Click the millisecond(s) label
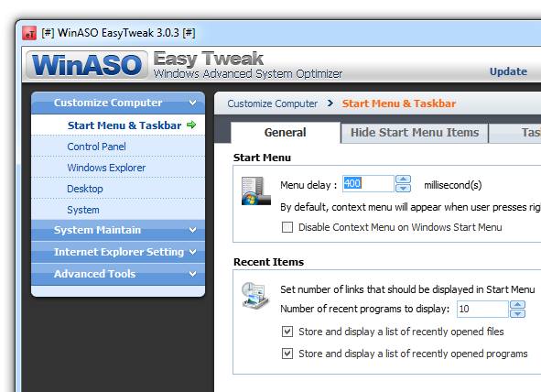The image size is (541, 392). [453, 185]
